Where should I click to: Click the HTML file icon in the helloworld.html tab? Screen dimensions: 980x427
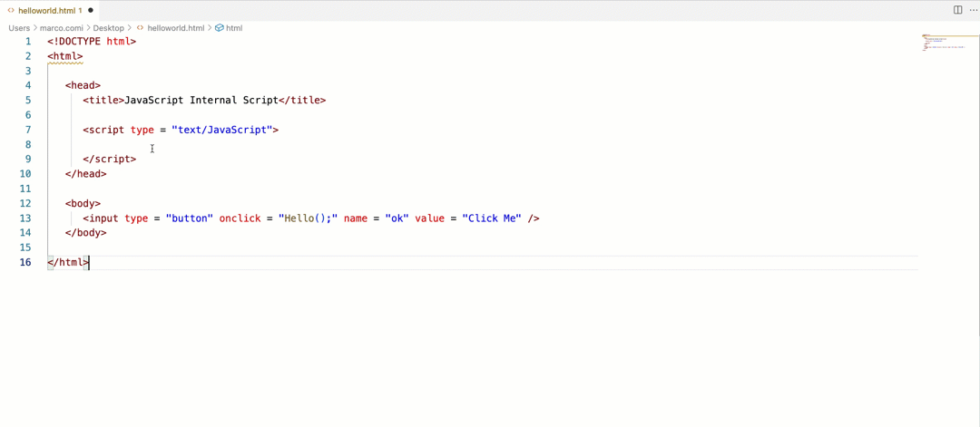click(11, 11)
